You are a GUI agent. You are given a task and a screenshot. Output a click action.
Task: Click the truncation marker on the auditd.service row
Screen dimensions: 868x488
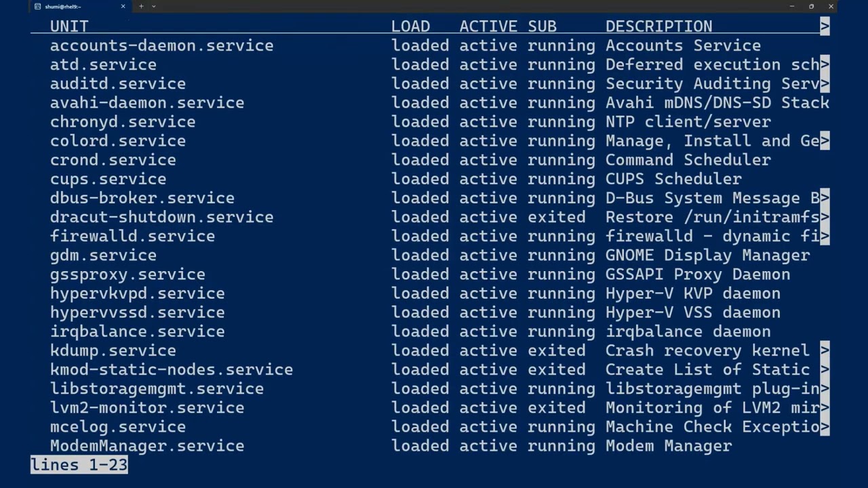pyautogui.click(x=825, y=83)
